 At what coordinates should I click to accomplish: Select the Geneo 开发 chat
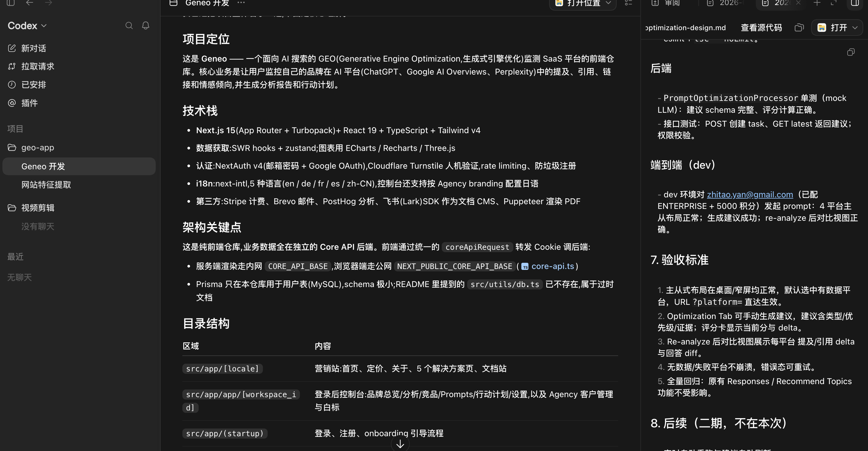pos(79,166)
